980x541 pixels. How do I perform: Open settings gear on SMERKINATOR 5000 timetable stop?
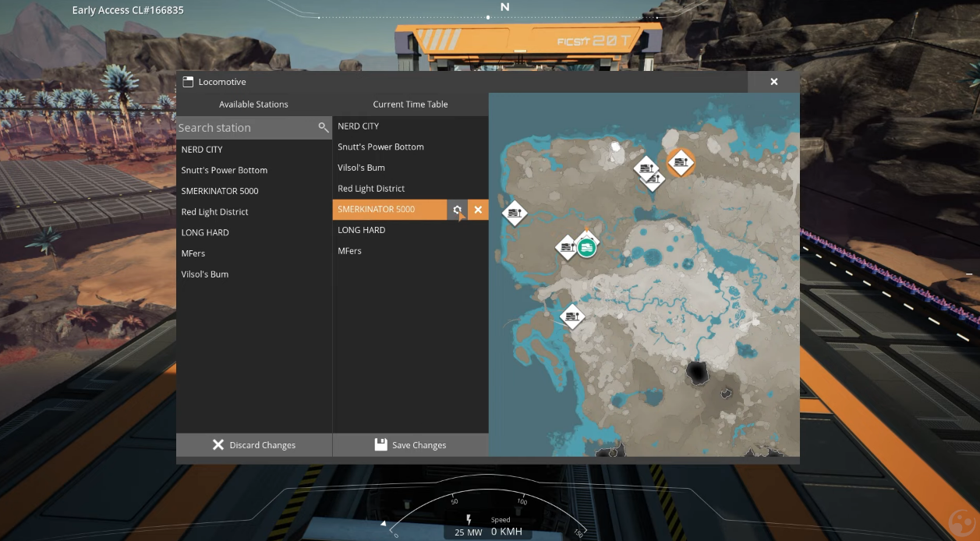coord(458,210)
